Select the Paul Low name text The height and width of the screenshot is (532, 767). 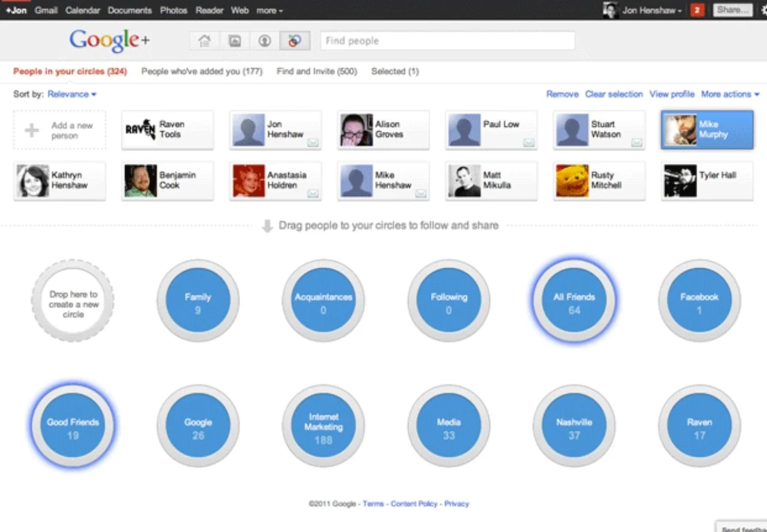pos(501,125)
